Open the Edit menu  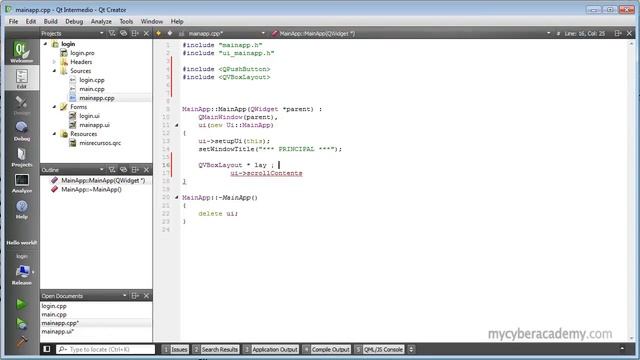pyautogui.click(x=31, y=21)
